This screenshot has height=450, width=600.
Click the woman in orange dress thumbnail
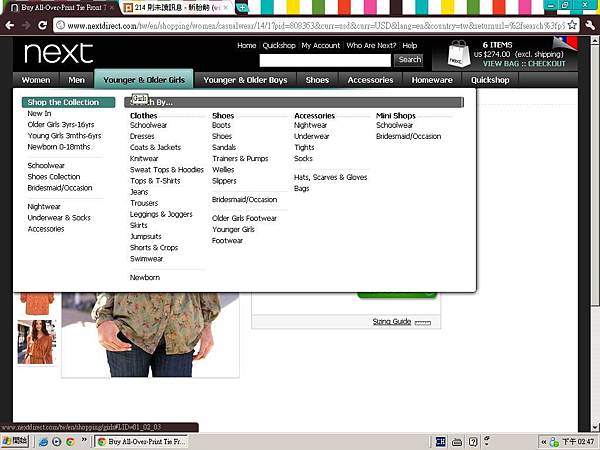point(37,342)
